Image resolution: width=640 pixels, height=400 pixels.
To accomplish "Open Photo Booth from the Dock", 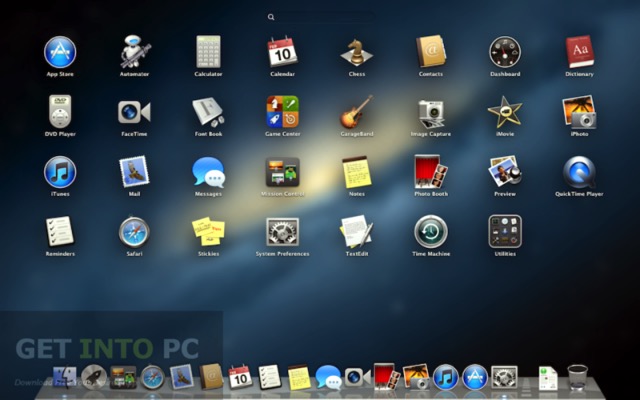I will pos(387,376).
